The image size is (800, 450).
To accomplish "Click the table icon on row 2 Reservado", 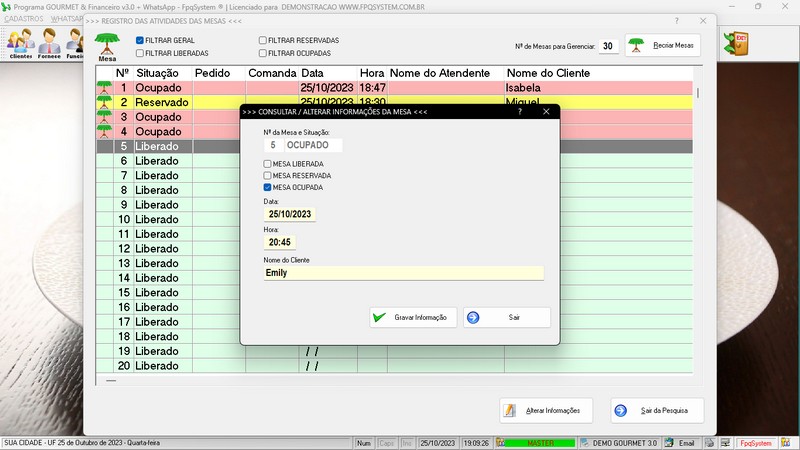I will (x=104, y=102).
